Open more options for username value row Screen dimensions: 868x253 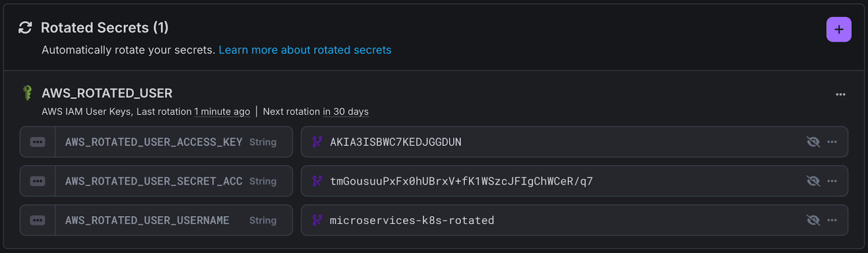click(x=832, y=220)
